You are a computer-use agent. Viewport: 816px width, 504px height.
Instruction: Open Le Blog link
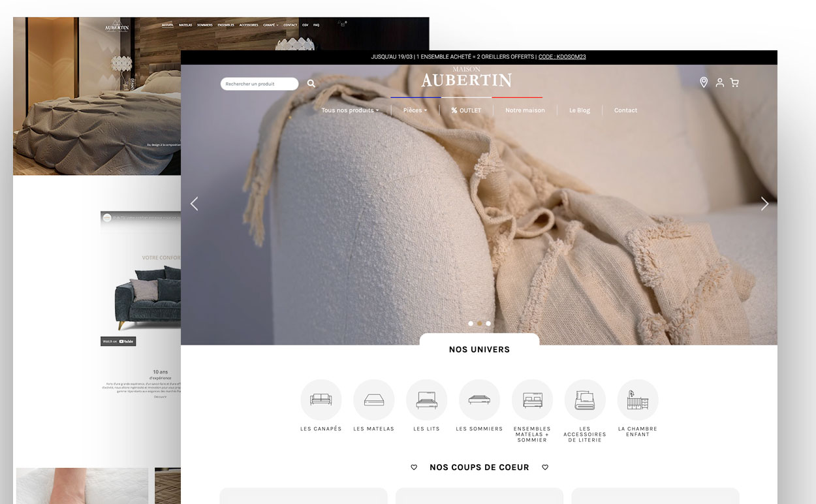pyautogui.click(x=579, y=110)
